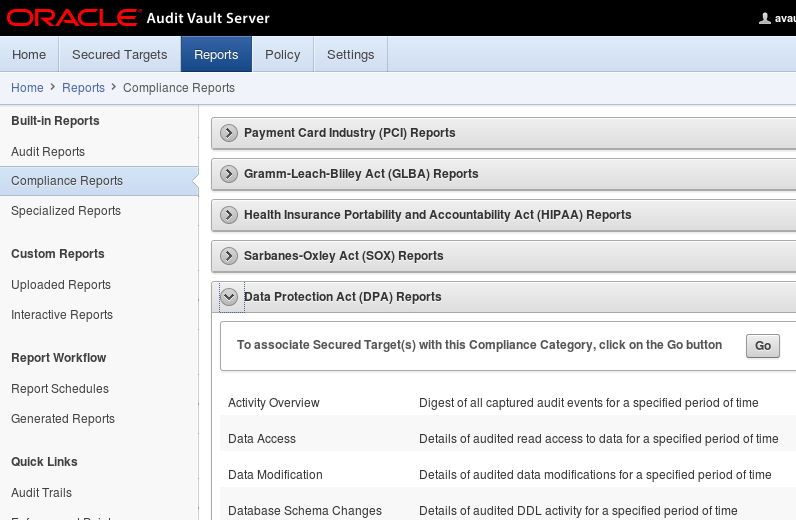Viewport: 796px width, 520px height.
Task: Open Generated Reports in sidebar
Action: 63,419
